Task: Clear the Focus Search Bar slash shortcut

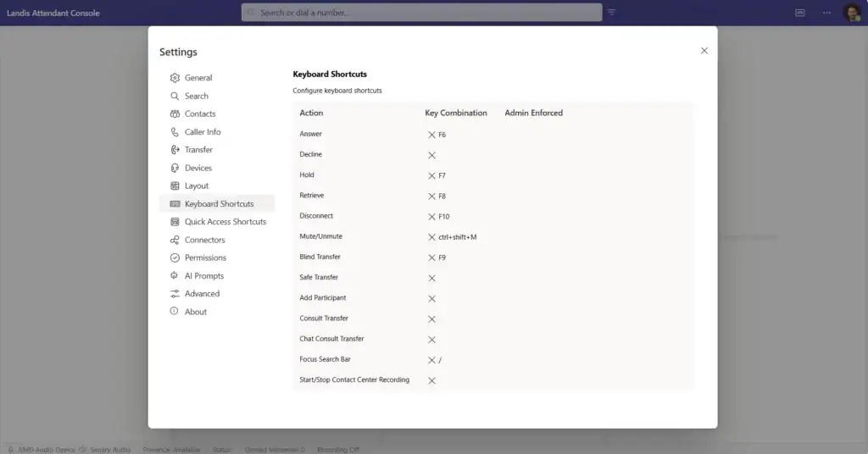Action: pos(431,360)
